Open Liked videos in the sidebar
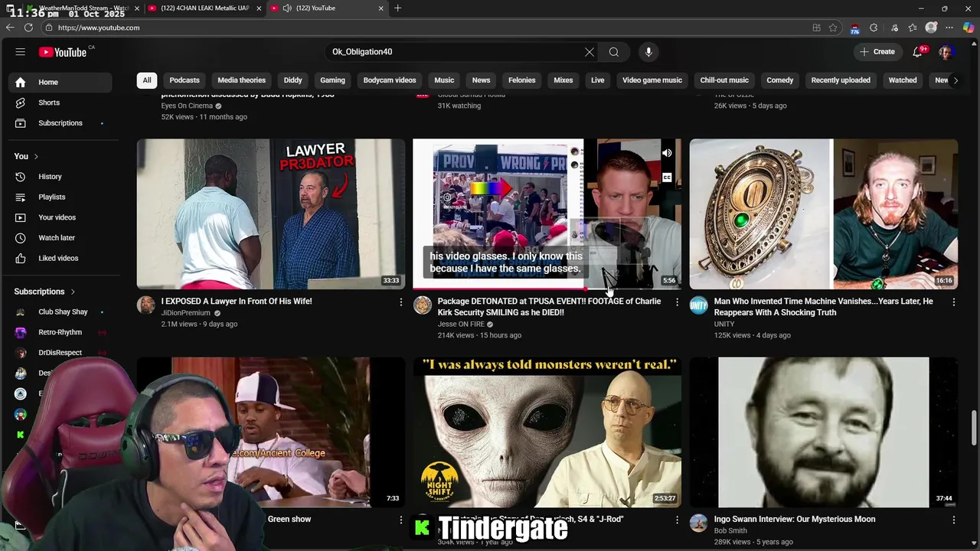Screen dimensions: 980x551 tap(60, 258)
